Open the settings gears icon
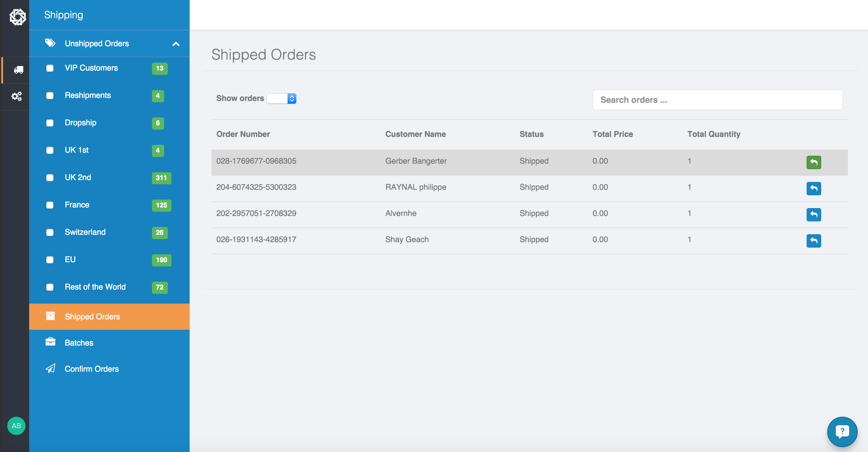Image resolution: width=868 pixels, height=452 pixels. (x=16, y=96)
